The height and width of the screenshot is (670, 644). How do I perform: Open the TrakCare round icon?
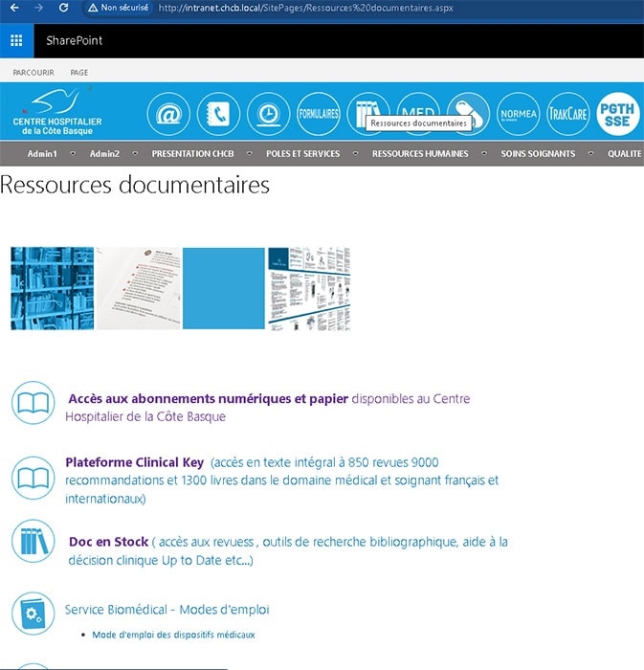[567, 114]
